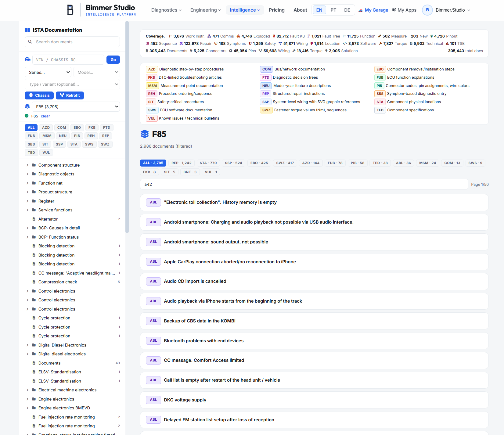The width and height of the screenshot is (504, 435).
Task: Click the PIB legend badge
Action: 379,86
